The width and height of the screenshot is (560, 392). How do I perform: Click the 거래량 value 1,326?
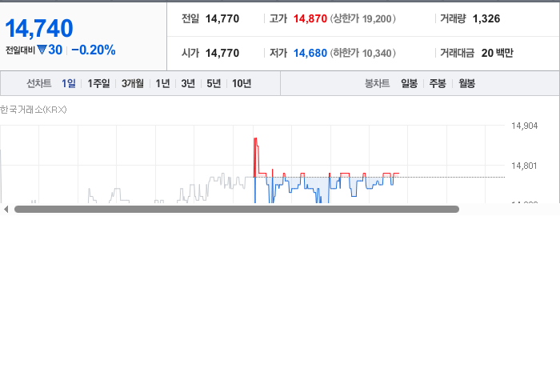tap(486, 18)
